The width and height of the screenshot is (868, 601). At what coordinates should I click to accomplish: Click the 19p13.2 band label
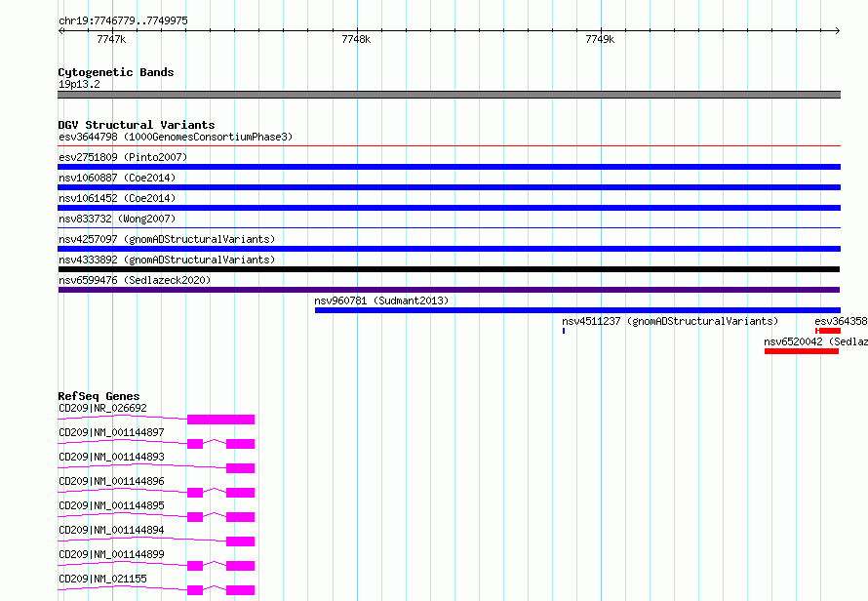point(79,84)
